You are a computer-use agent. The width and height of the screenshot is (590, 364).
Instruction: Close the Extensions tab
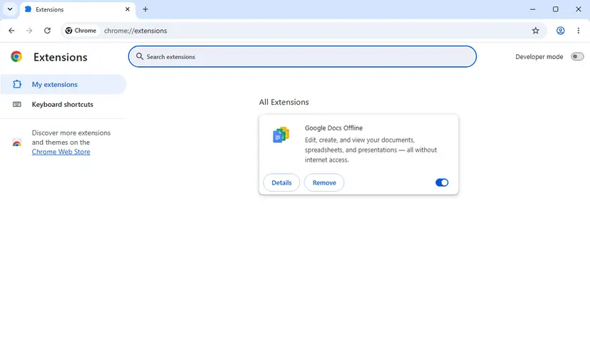(128, 9)
